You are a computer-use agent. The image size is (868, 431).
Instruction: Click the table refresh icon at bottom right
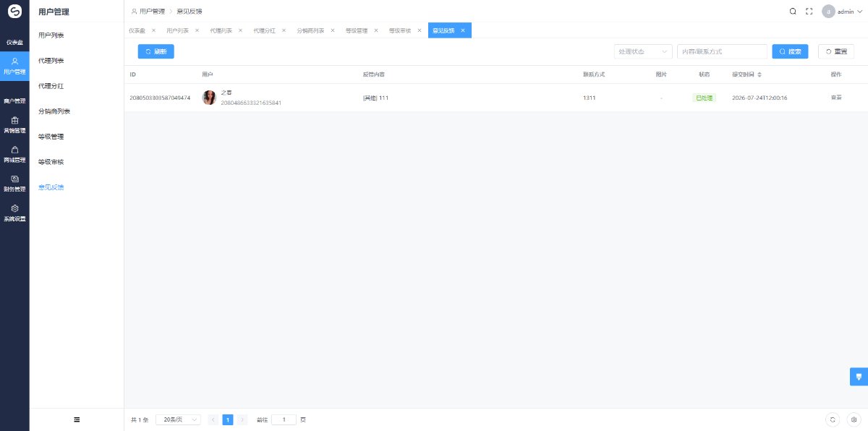(x=833, y=419)
